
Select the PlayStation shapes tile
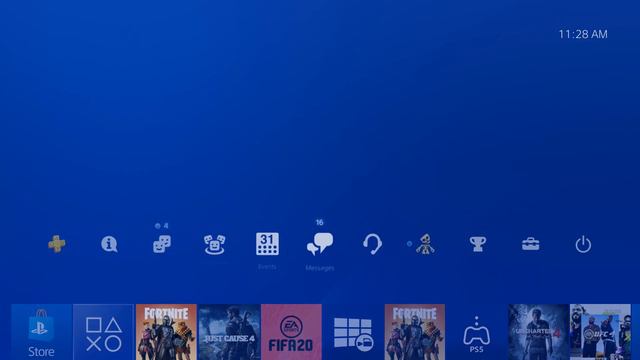pyautogui.click(x=104, y=332)
